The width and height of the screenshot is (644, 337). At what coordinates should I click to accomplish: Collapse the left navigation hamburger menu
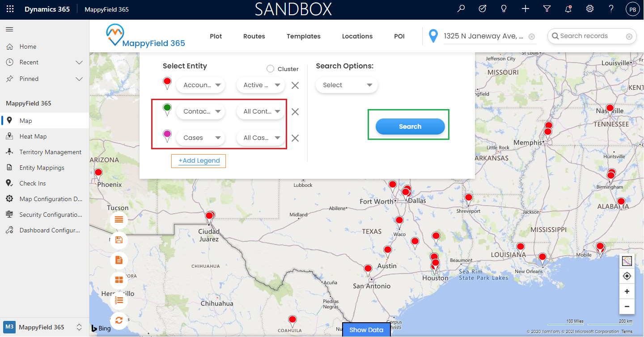click(x=9, y=29)
